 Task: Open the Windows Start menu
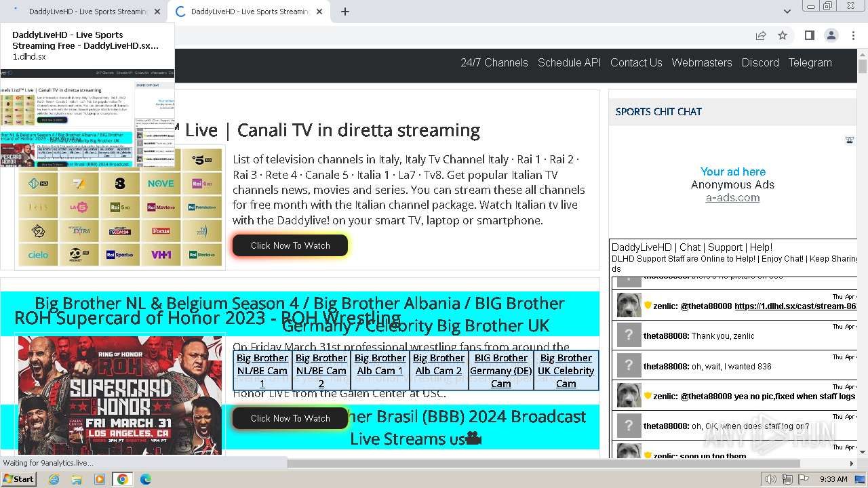(19, 479)
